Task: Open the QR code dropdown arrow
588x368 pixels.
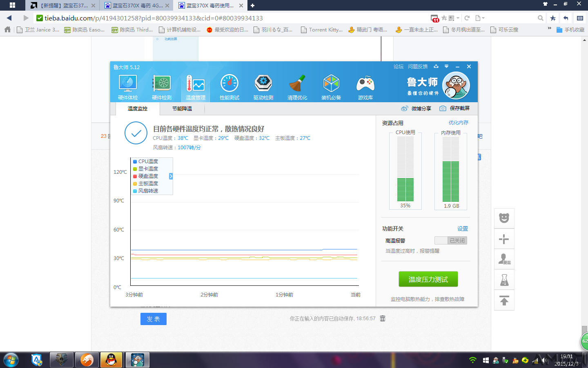Action: point(458,18)
